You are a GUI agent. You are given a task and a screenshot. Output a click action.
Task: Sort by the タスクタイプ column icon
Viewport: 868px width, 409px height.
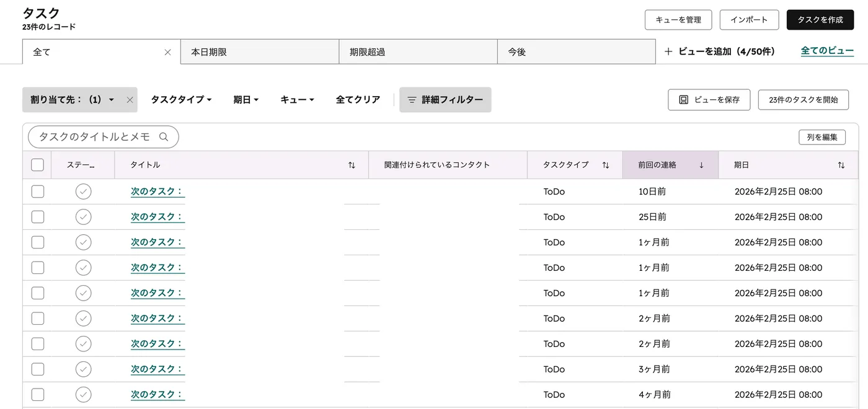(606, 165)
